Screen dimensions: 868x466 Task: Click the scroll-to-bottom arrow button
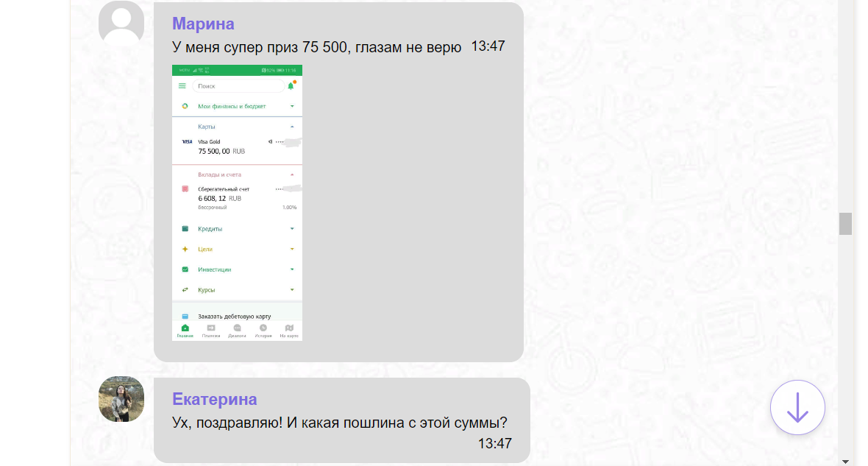(797, 407)
